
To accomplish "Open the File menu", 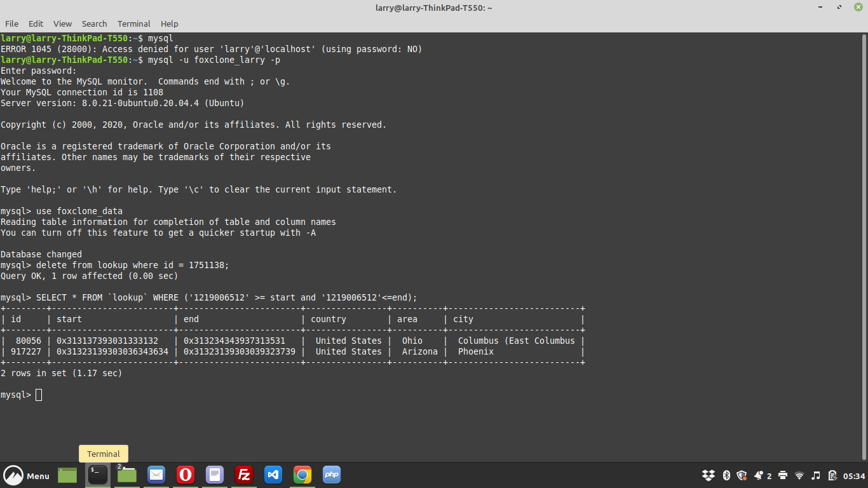I will 11,24.
